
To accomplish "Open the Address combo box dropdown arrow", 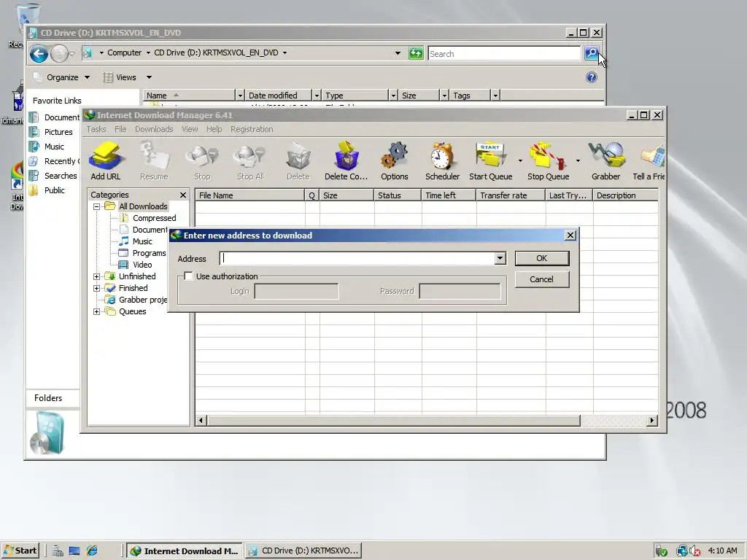I will (500, 258).
